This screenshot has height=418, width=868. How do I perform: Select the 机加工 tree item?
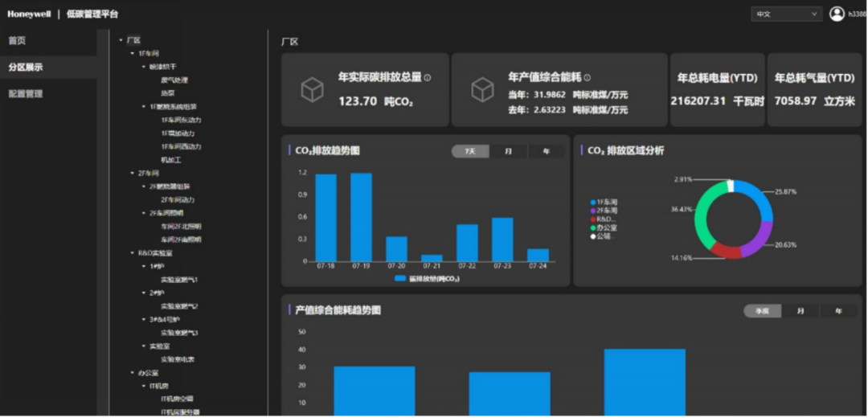tap(171, 159)
